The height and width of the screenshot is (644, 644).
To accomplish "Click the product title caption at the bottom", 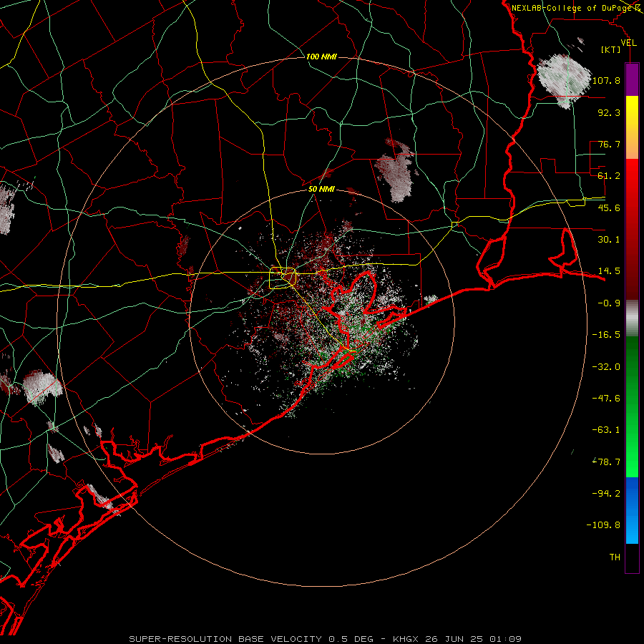I will [x=326, y=639].
